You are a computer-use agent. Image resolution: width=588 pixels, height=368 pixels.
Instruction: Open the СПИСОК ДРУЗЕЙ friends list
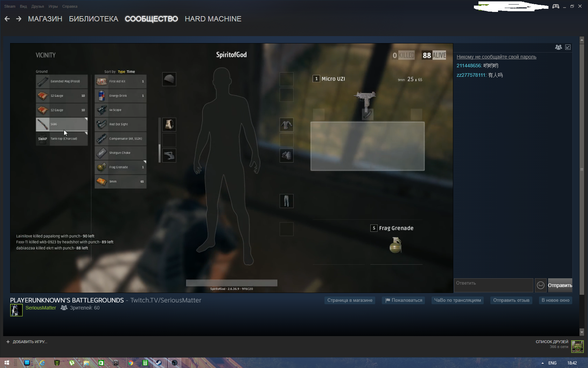tap(552, 342)
